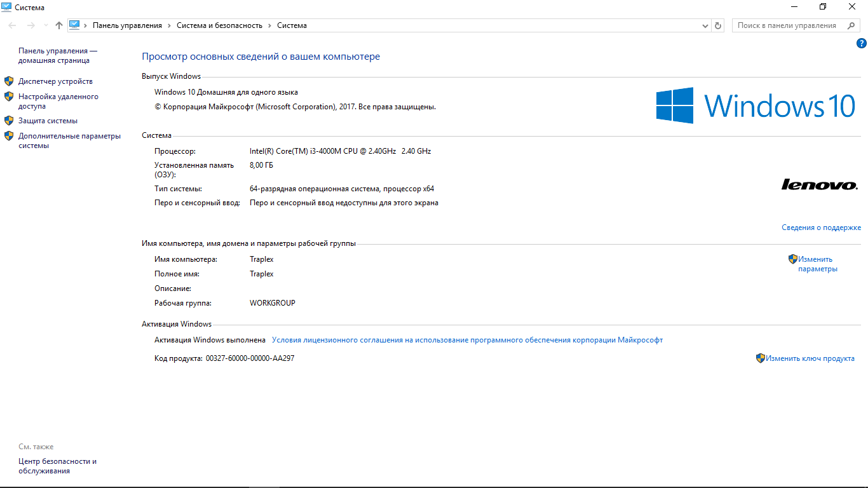
Task: Open Настройка удаленного доступа
Action: [58, 102]
